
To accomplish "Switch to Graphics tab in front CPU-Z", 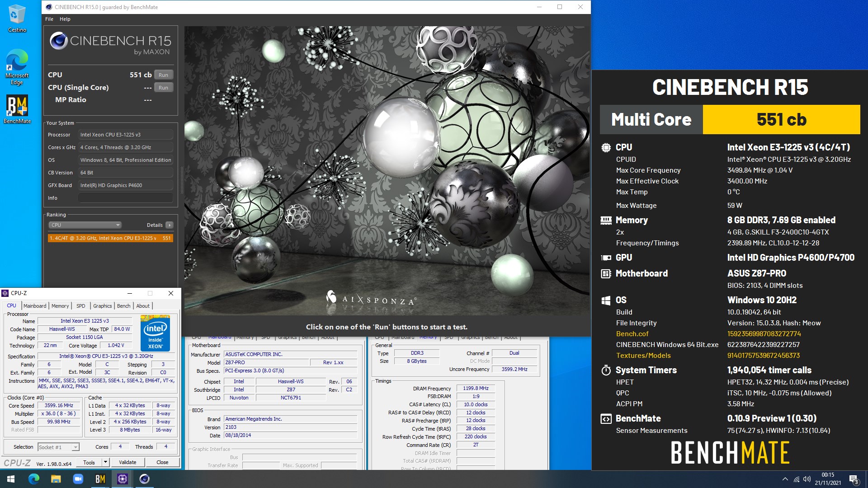I will (103, 306).
